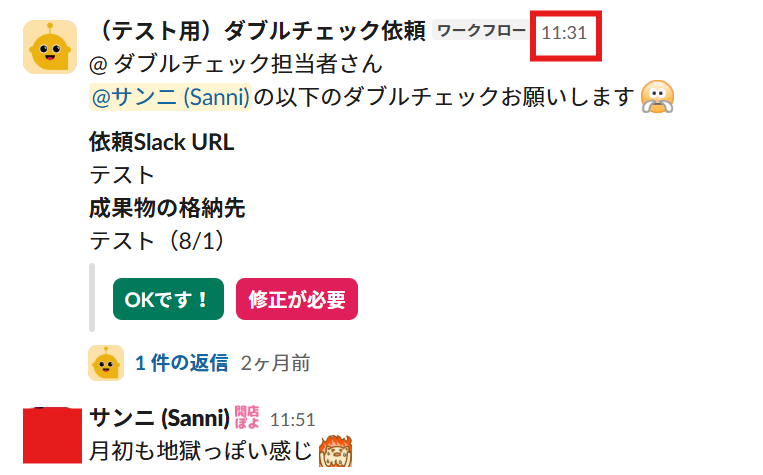The width and height of the screenshot is (763, 475).
Task: Click the サンニ (Sanni) sender name
Action: pyautogui.click(x=160, y=418)
